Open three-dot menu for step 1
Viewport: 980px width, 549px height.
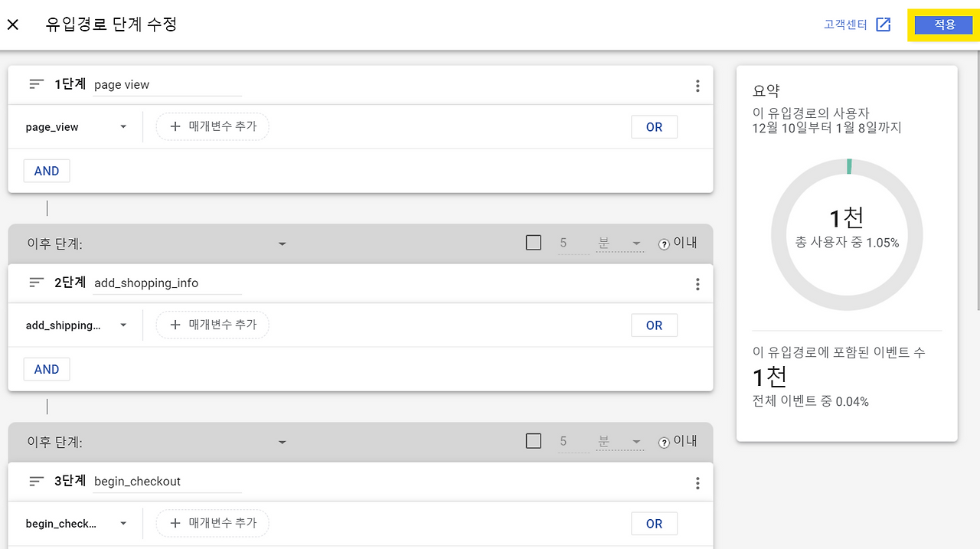(697, 86)
